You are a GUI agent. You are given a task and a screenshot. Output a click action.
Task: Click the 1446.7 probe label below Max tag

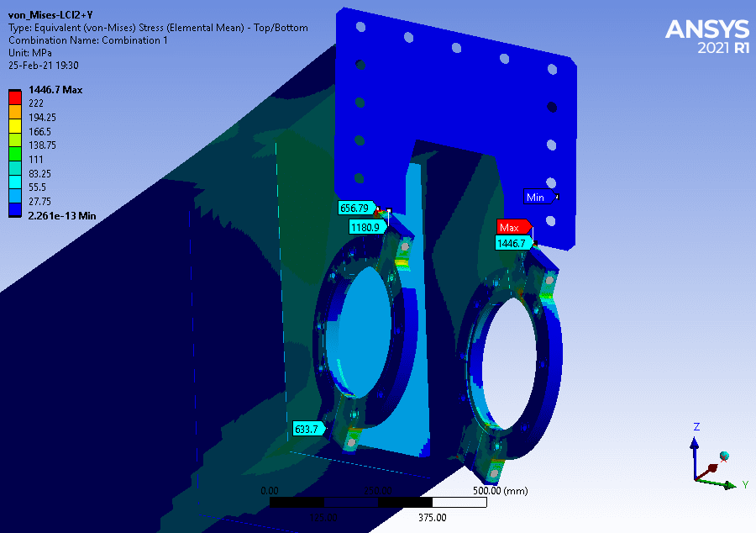[x=512, y=243]
